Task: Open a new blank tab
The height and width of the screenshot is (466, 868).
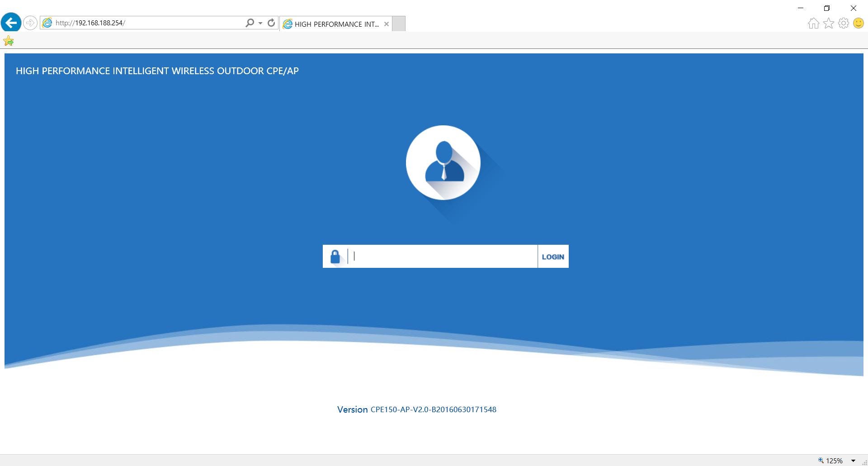Action: 399,24
